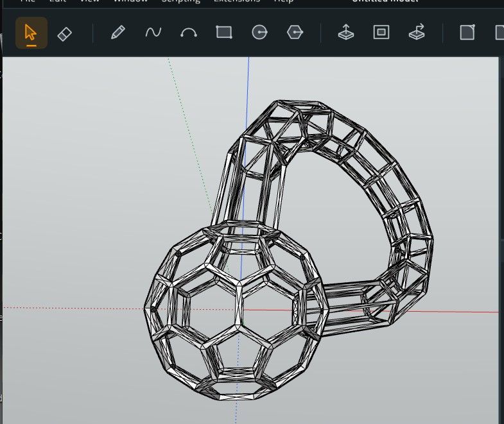Viewport: 504px width, 424px height.
Task: Select the Arc tool
Action: tap(189, 33)
